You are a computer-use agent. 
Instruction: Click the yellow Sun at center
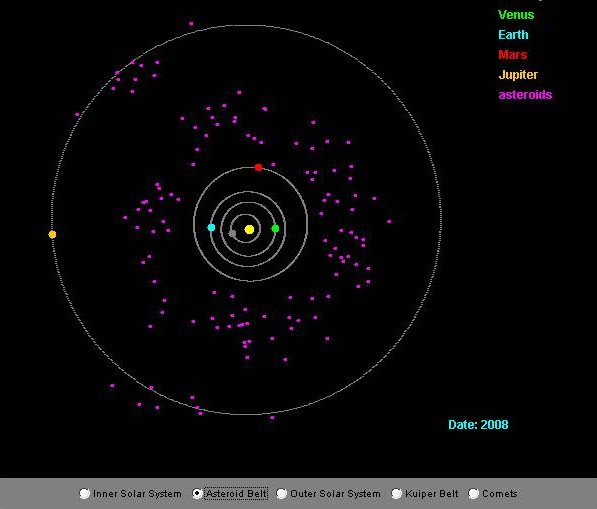249,229
